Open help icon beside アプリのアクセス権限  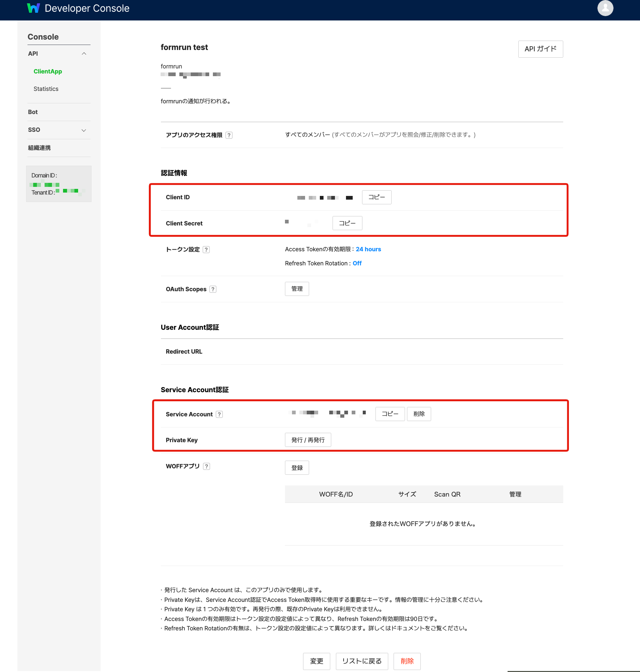pyautogui.click(x=229, y=135)
